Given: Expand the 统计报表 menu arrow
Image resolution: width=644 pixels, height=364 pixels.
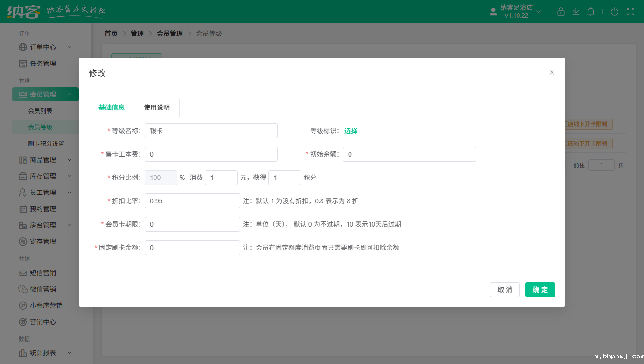Looking at the screenshot, I should coord(70,353).
